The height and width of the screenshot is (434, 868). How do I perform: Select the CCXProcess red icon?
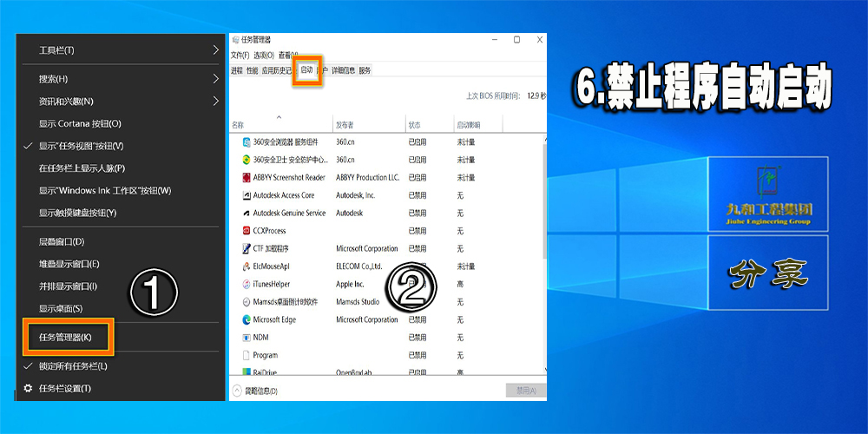[247, 231]
